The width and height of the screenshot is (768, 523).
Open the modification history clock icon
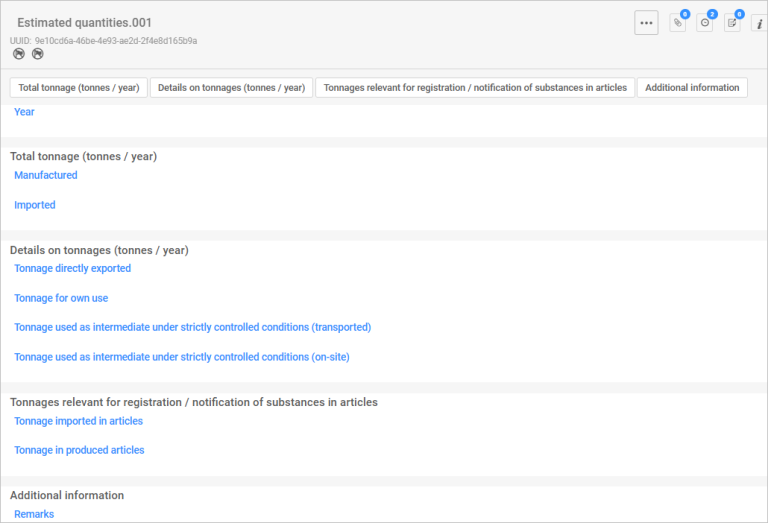click(x=705, y=23)
